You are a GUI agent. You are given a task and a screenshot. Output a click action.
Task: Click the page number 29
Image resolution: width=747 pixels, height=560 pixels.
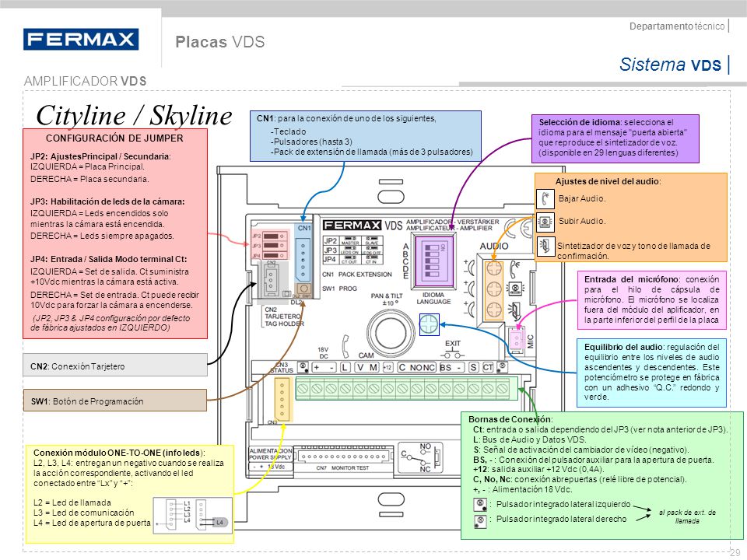point(735,553)
